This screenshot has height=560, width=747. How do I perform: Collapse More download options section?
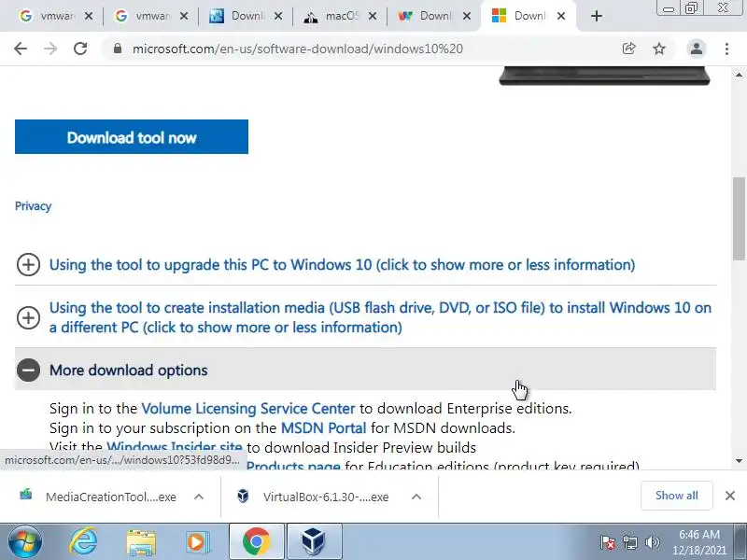tap(365, 370)
